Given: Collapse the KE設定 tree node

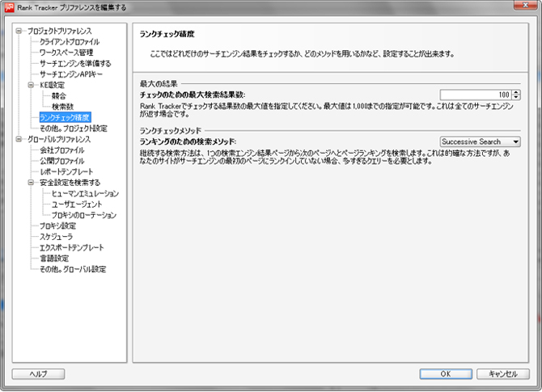Looking at the screenshot, I should pos(31,85).
